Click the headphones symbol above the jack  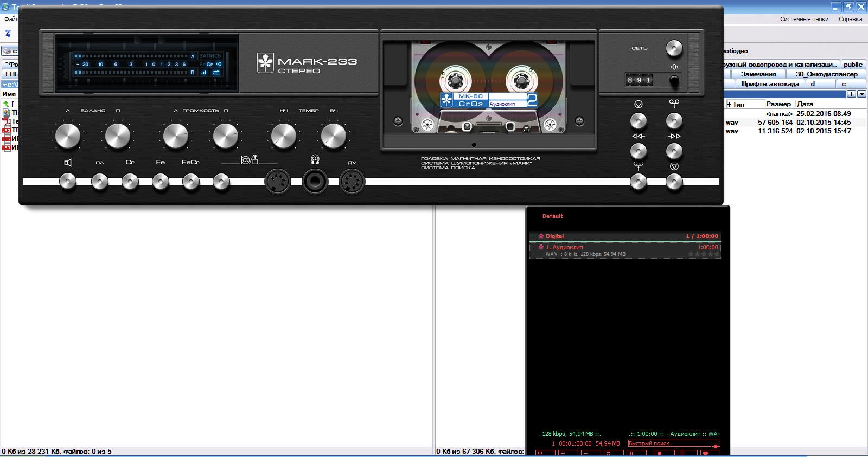coord(315,159)
